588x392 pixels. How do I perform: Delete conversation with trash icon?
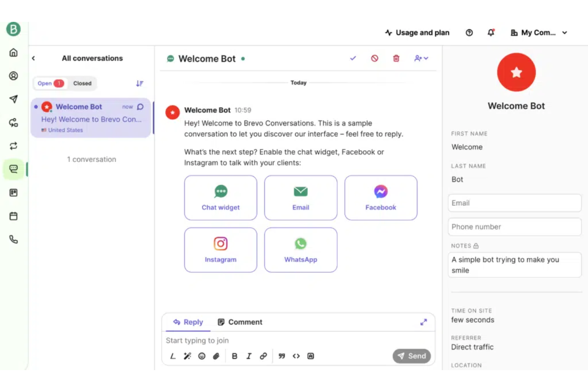pos(396,58)
